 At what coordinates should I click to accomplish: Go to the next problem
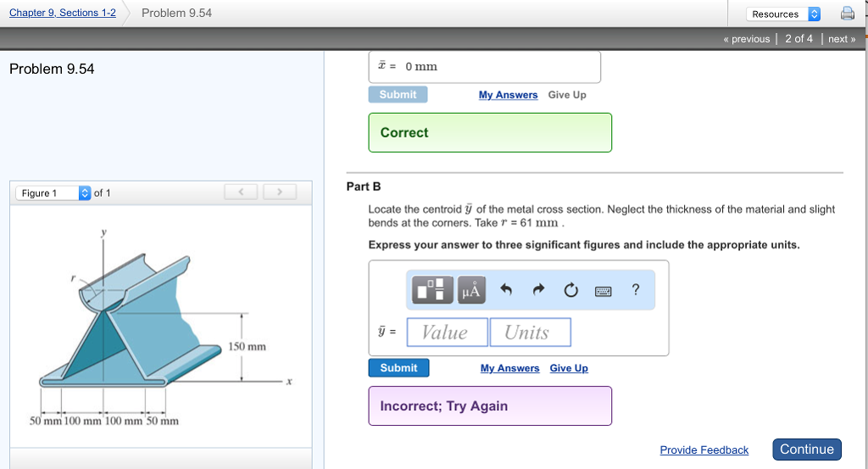[x=841, y=39]
